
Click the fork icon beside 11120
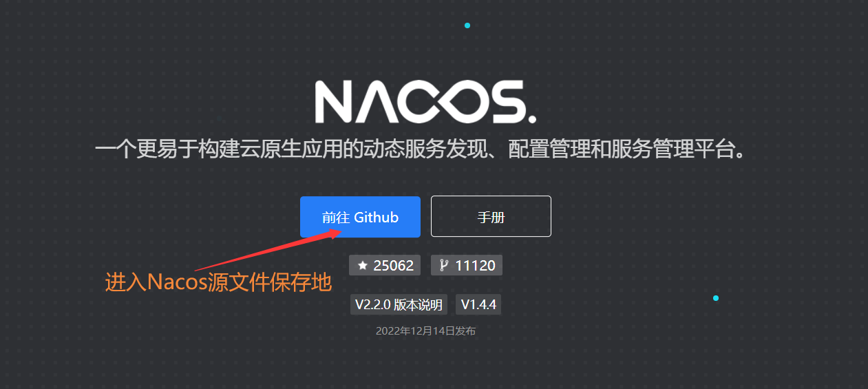click(444, 265)
